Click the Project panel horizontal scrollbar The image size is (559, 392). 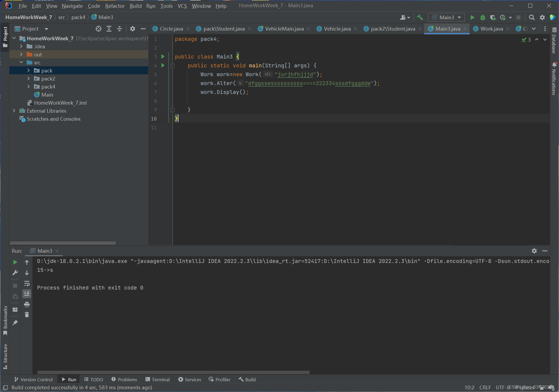63,243
